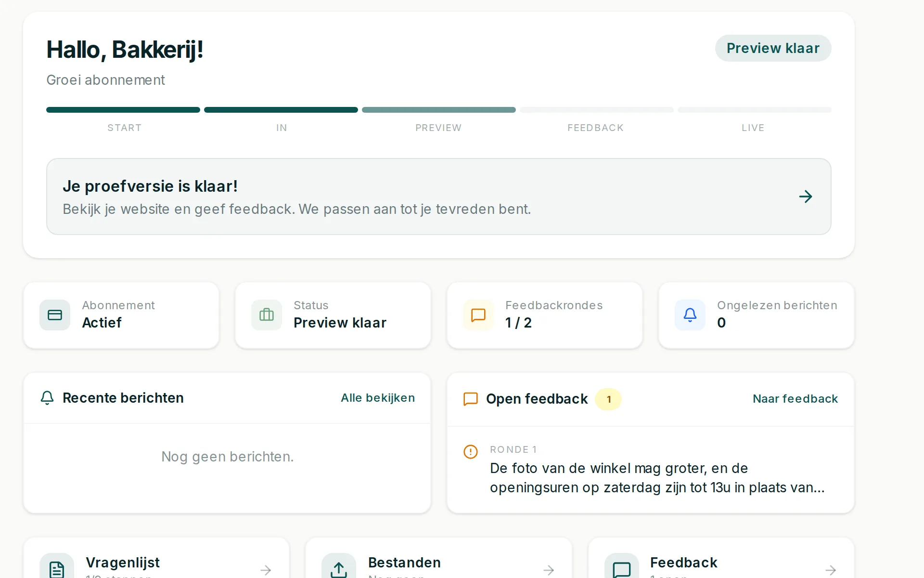Click the chat icon beside Open feedback
Screen dimensions: 924x578
click(470, 399)
